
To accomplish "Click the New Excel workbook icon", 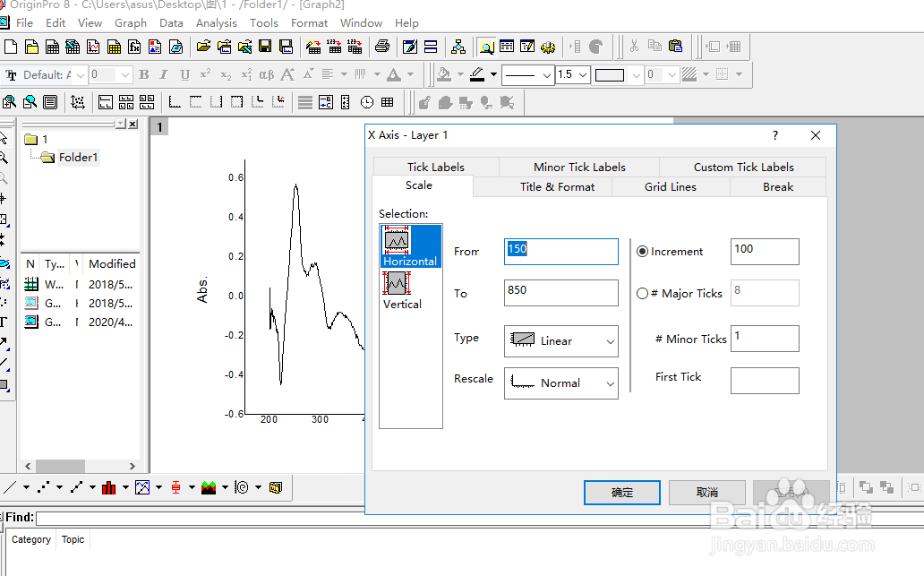I will click(73, 47).
